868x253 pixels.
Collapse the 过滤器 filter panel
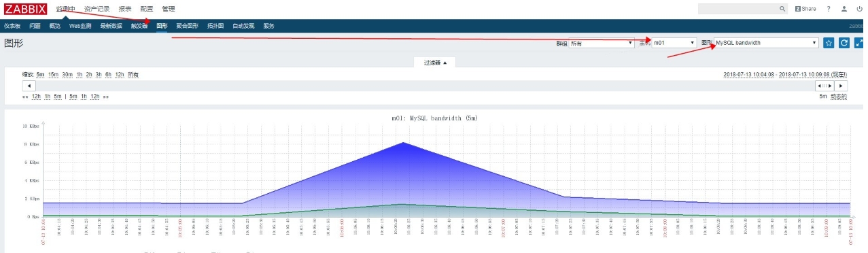point(436,63)
